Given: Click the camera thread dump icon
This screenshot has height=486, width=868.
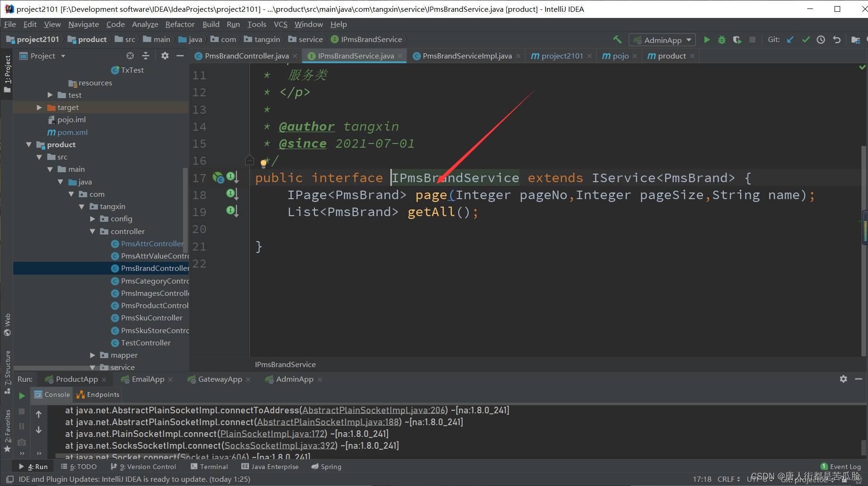Looking at the screenshot, I should click(22, 442).
